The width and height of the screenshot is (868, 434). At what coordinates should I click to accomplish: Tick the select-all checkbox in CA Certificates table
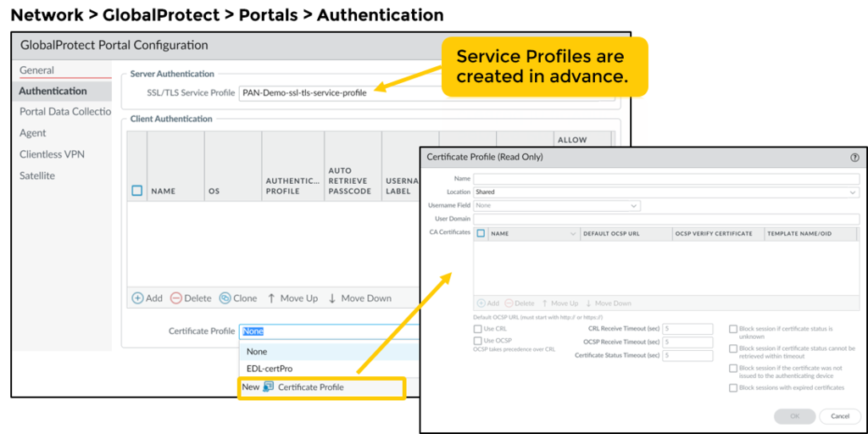[x=481, y=234]
